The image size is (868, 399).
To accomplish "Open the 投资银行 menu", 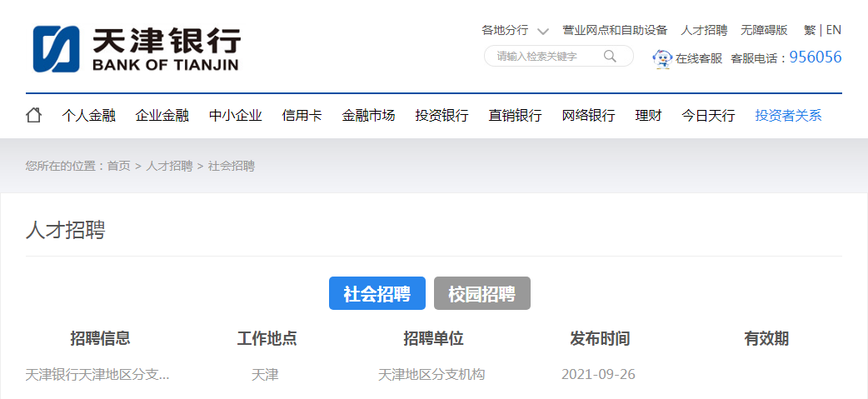I will pyautogui.click(x=441, y=116).
